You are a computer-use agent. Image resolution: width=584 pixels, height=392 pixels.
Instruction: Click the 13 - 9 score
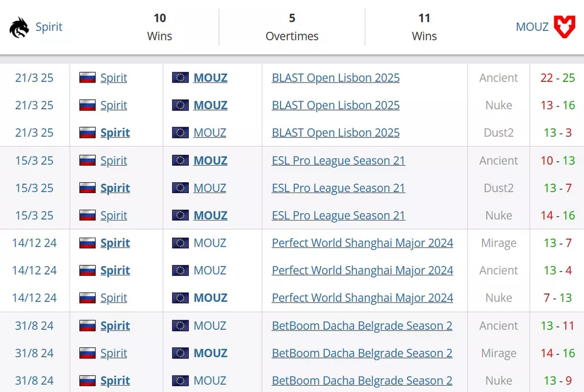click(x=558, y=381)
